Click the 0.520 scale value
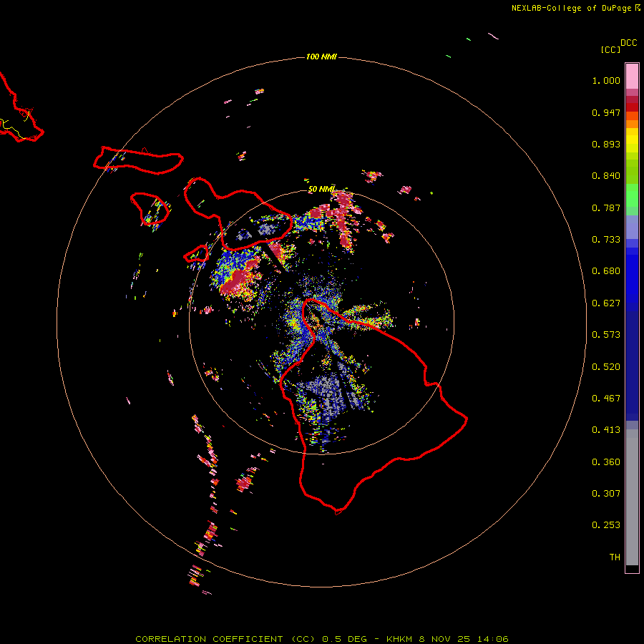The width and height of the screenshot is (644, 644). tap(606, 367)
